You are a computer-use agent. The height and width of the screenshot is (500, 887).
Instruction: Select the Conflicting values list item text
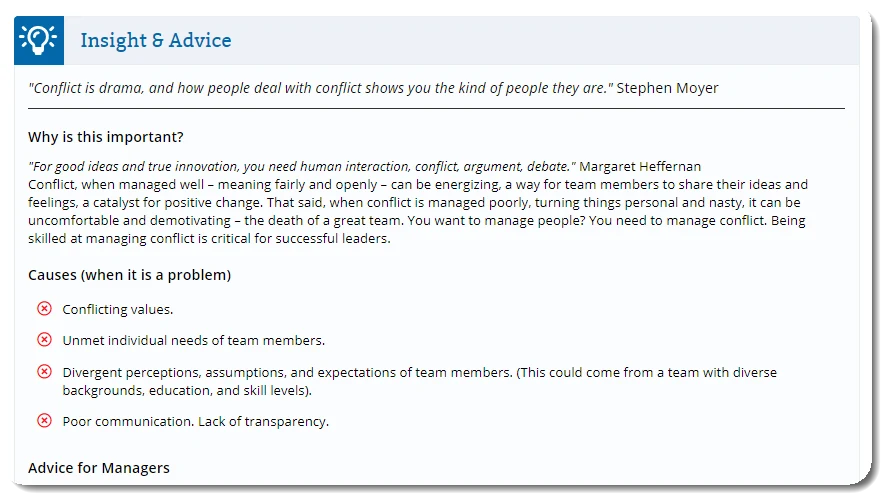pos(117,310)
